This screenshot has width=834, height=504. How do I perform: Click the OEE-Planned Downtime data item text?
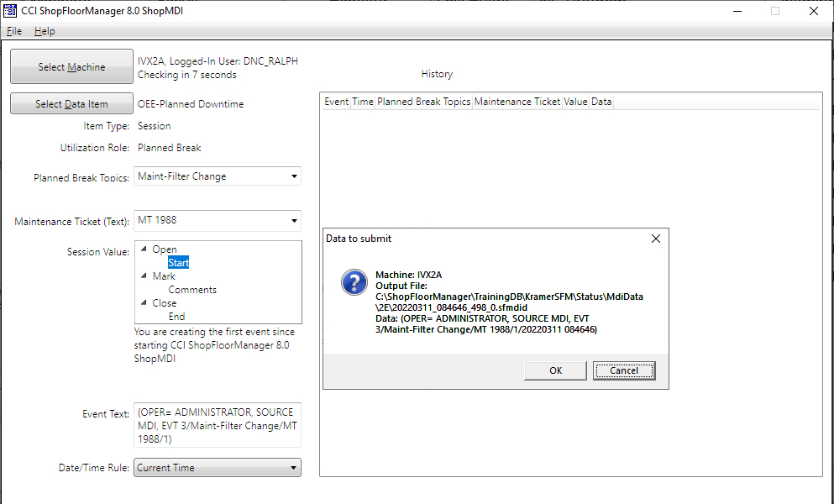191,104
